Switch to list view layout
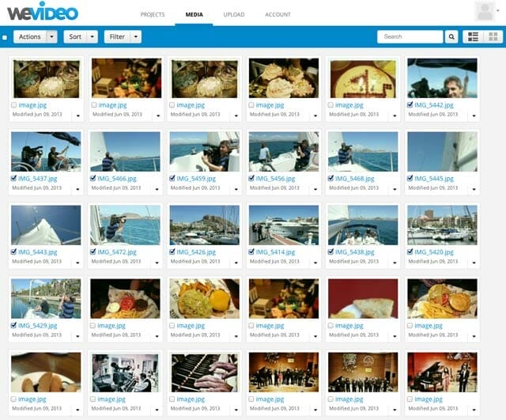This screenshot has height=420, width=506. point(474,36)
